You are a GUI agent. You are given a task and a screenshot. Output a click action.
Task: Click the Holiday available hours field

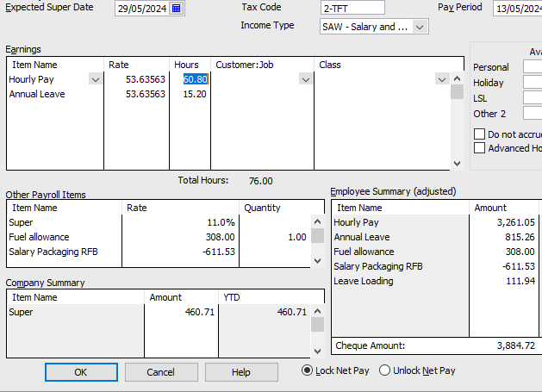(x=533, y=82)
